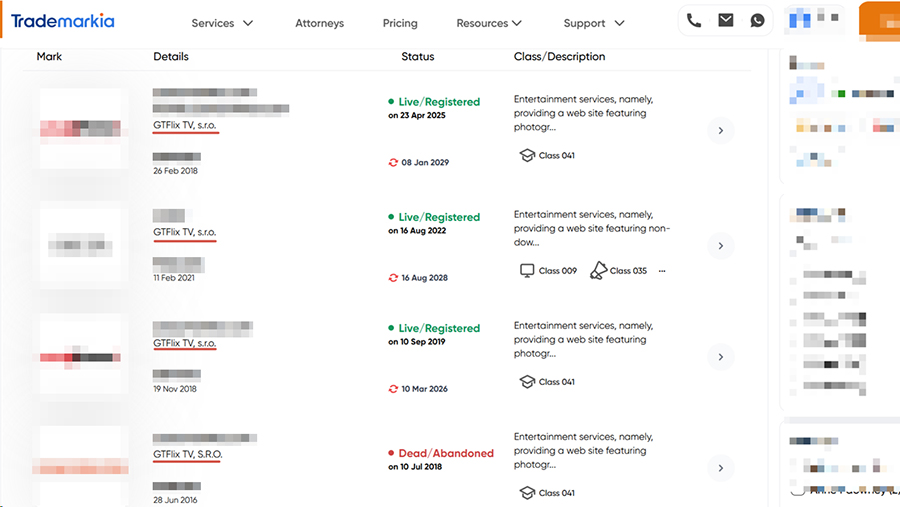Open the Pricing menu item
Screen dimensions: 900x507
pos(400,23)
